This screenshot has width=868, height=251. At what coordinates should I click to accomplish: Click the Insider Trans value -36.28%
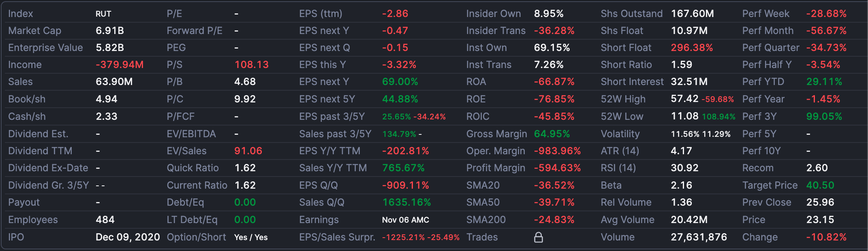(554, 31)
